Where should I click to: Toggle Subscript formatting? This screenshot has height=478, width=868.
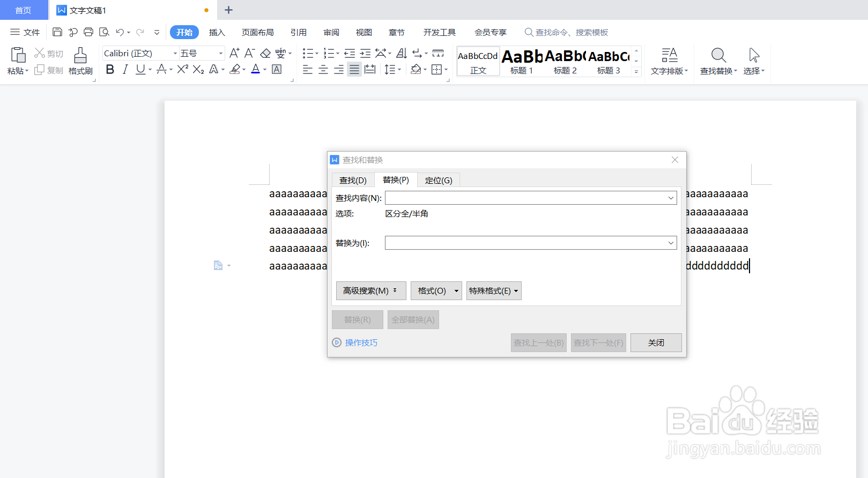[198, 69]
